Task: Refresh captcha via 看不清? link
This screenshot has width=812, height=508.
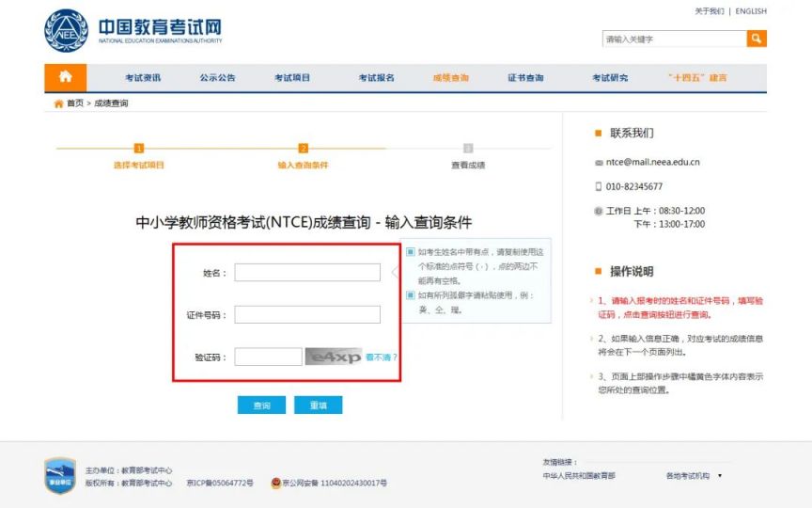Action: [x=382, y=357]
